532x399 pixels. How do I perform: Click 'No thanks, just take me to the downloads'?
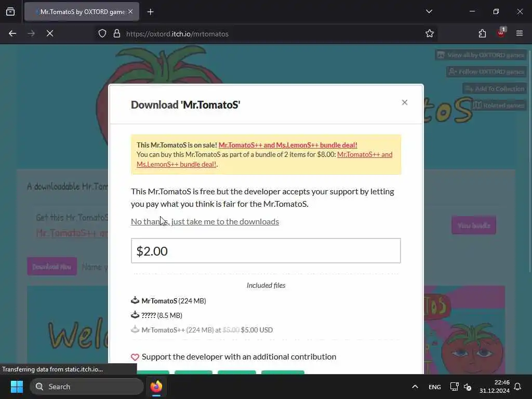tap(205, 221)
